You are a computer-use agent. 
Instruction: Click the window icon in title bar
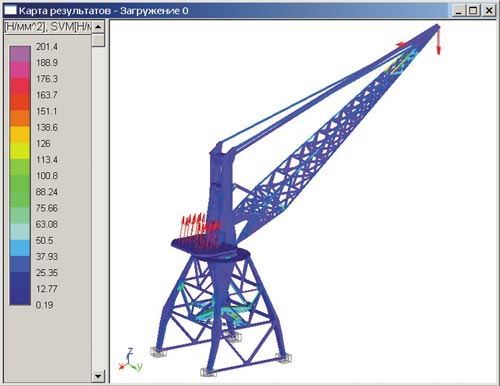[x=11, y=10]
